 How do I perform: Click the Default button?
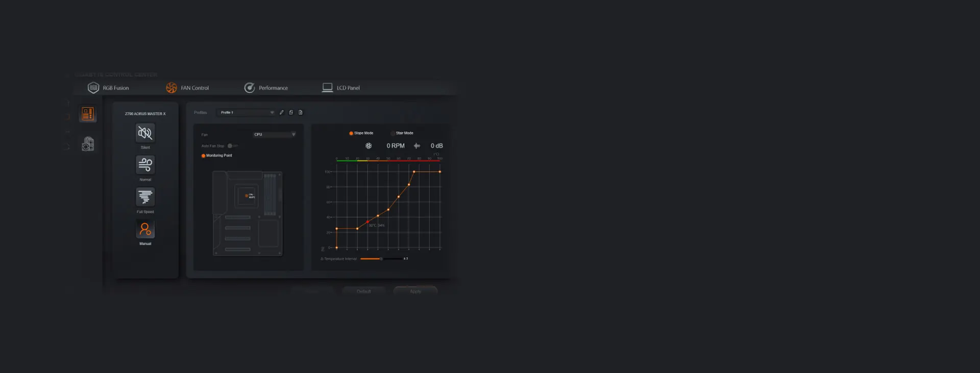(x=363, y=291)
